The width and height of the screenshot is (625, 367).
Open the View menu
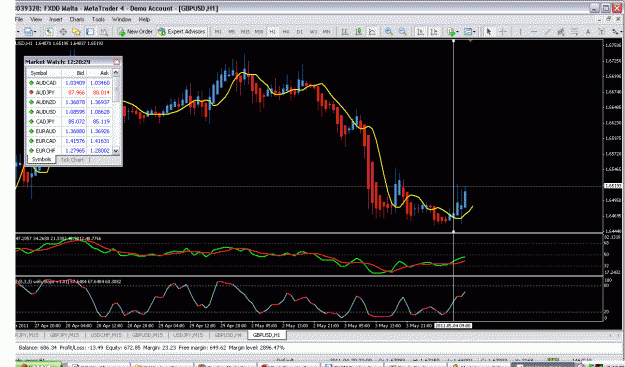36,19
